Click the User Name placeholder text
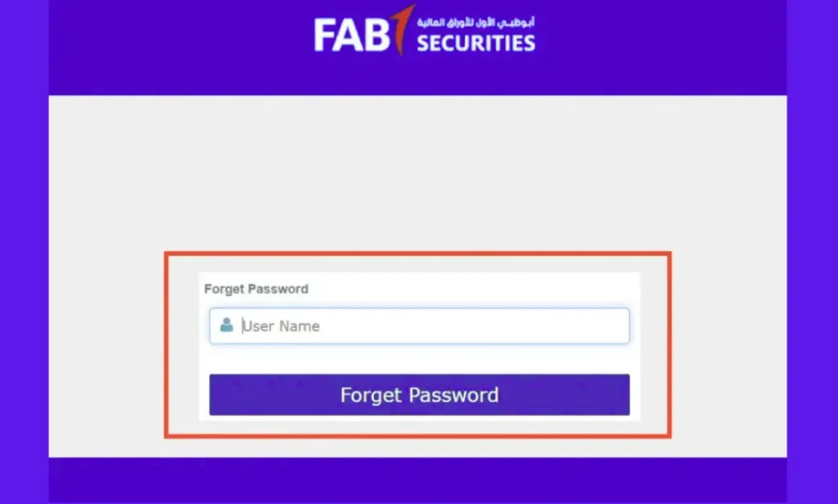 click(281, 326)
